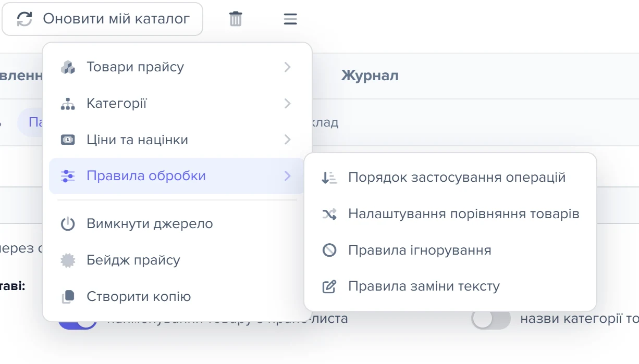Open Порядок застосування операцій submenu item
The height and width of the screenshot is (364, 639).
(x=450, y=178)
